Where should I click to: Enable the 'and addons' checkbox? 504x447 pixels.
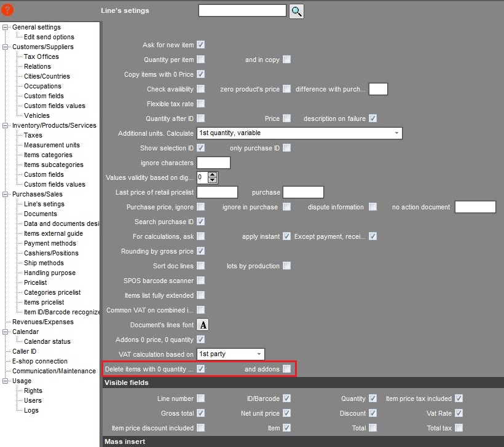pos(286,368)
